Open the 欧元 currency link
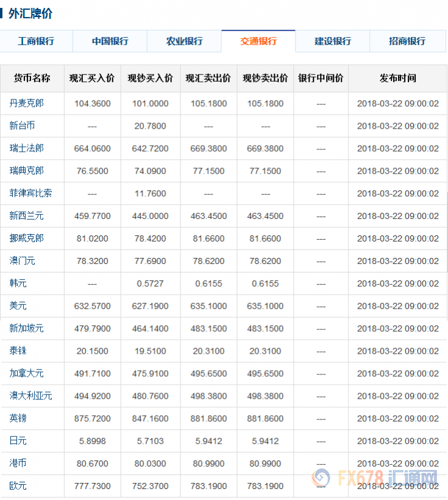448x500 pixels. coord(18,486)
